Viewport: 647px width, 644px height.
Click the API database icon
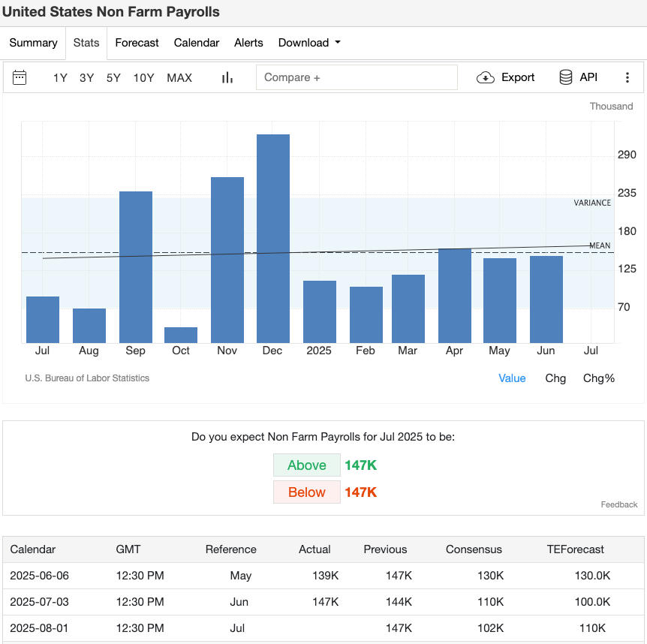pos(566,77)
